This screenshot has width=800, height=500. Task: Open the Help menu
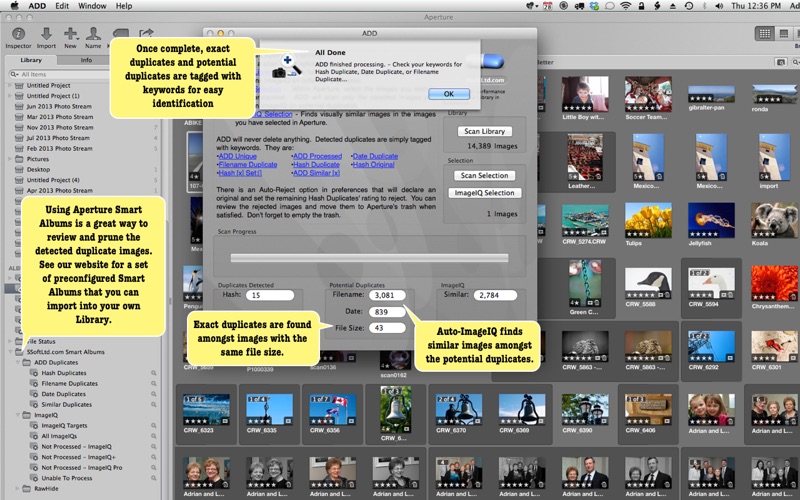point(124,6)
